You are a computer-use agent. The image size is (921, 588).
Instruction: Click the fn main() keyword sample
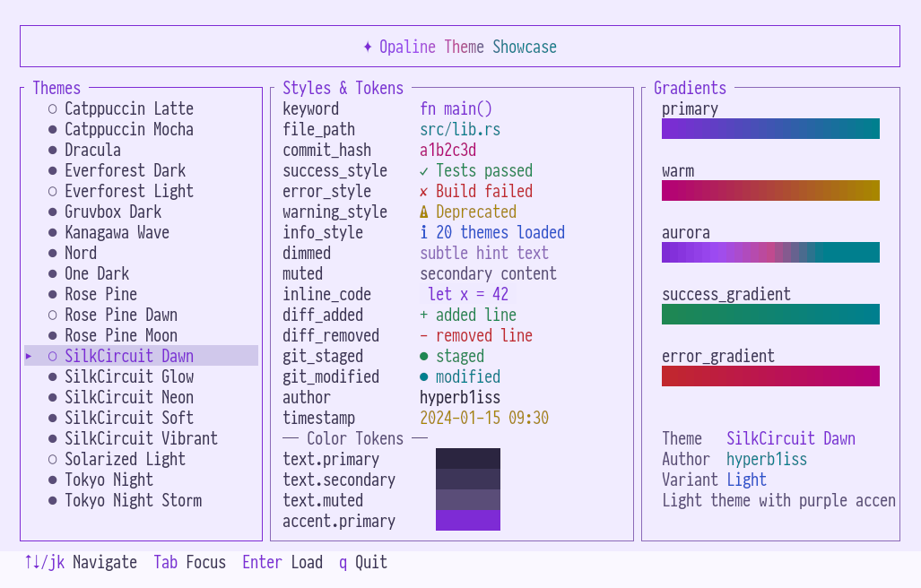456,108
